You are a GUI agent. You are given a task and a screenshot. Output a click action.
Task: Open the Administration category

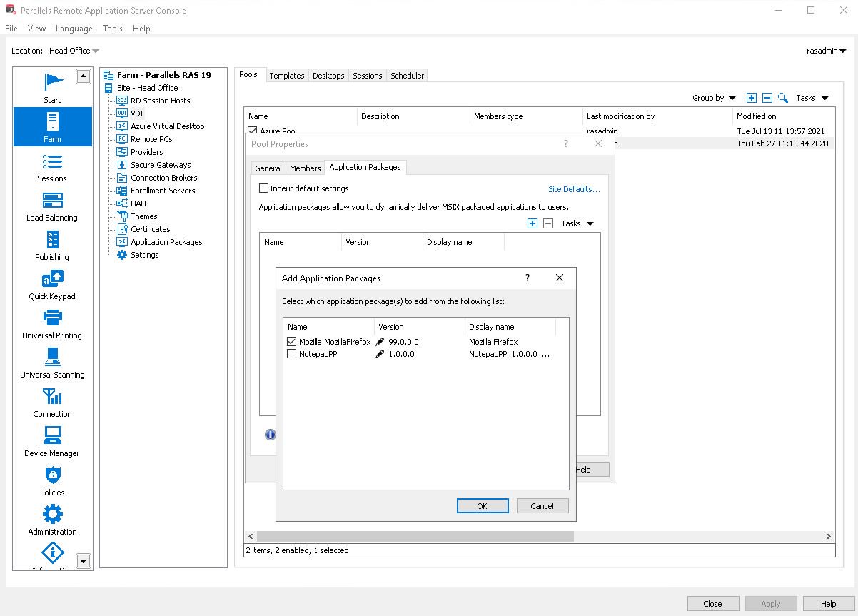(52, 520)
